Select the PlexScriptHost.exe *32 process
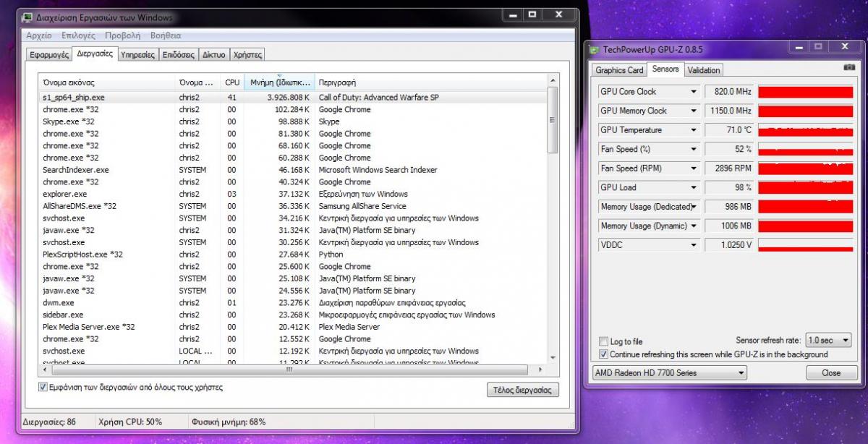 click(x=293, y=255)
